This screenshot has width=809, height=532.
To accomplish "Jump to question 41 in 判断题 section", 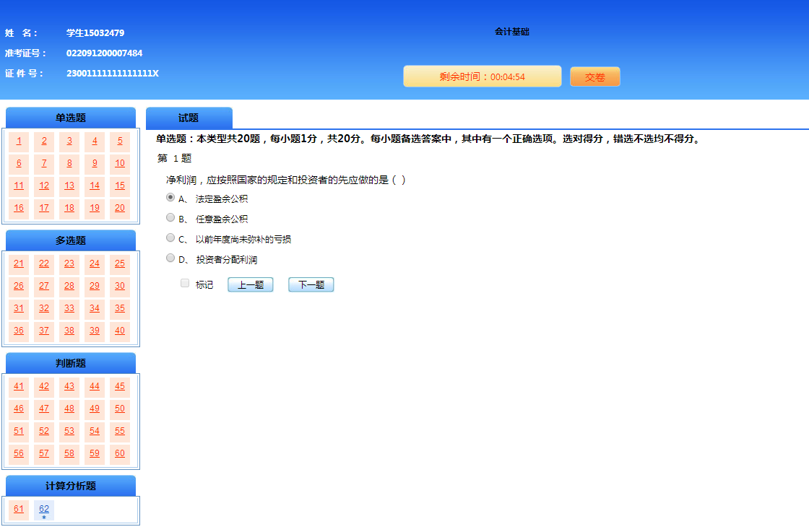I will coord(19,386).
